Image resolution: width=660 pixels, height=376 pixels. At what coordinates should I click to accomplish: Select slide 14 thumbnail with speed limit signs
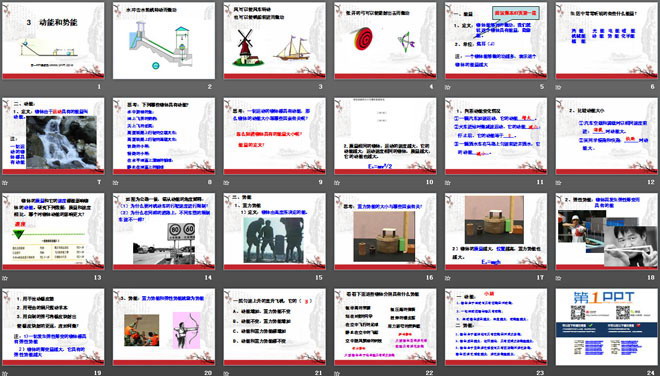click(x=164, y=231)
